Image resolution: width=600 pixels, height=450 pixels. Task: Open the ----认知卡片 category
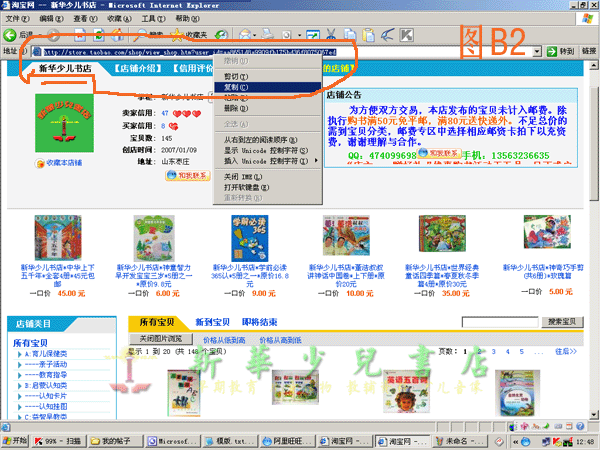(x=46, y=396)
